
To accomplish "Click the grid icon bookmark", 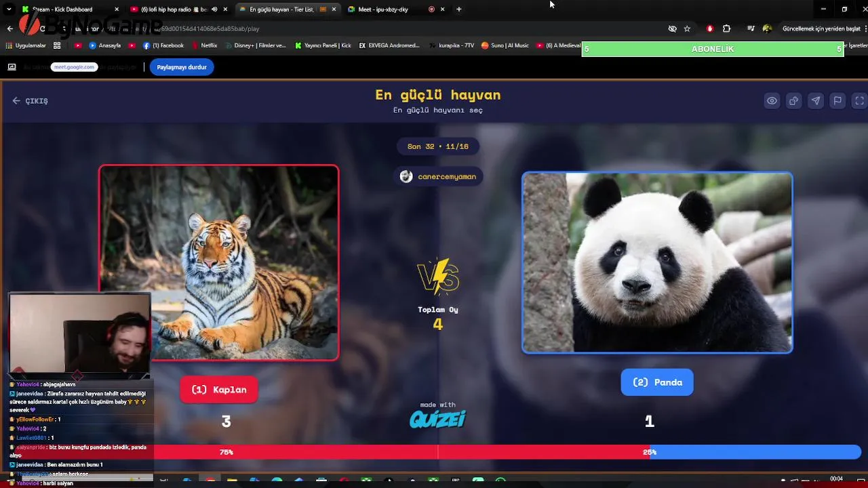I will (x=57, y=45).
